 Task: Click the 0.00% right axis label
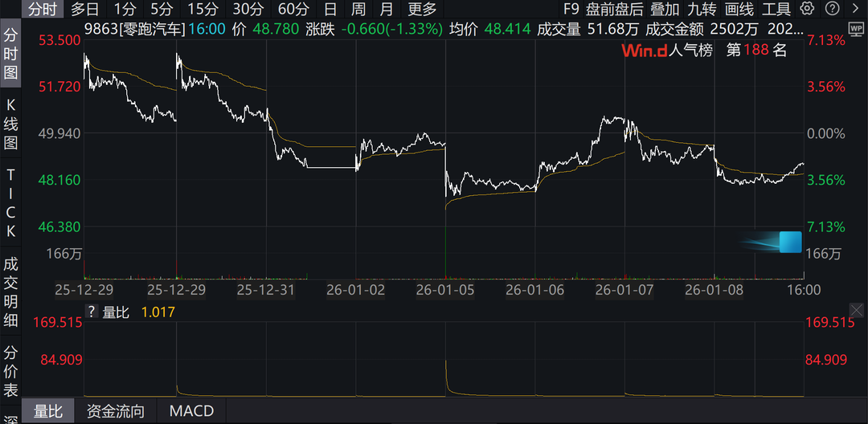point(826,133)
